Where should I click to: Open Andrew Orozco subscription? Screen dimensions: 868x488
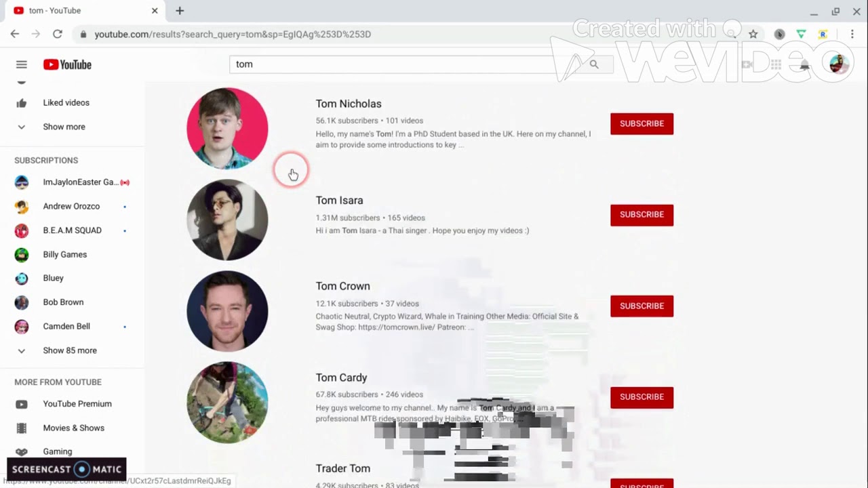pyautogui.click(x=72, y=207)
